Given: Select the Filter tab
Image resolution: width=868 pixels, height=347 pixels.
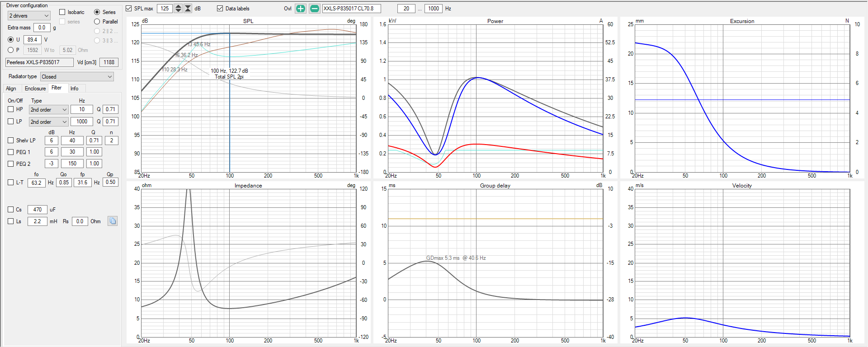Looking at the screenshot, I should 57,88.
